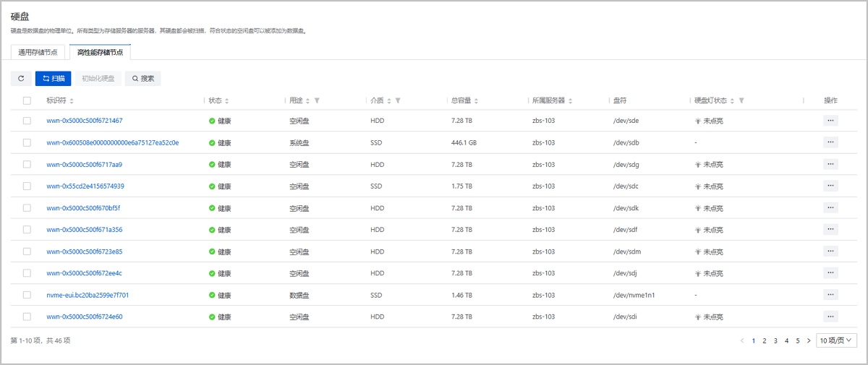This screenshot has height=365, width=868.
Task: Open the ··· actions menu for /dev/sdj row
Action: 830,273
